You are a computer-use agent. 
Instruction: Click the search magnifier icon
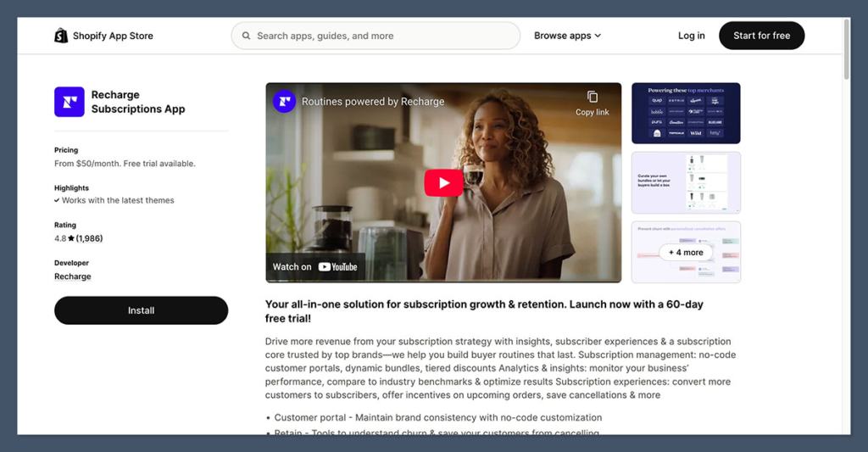coord(247,36)
